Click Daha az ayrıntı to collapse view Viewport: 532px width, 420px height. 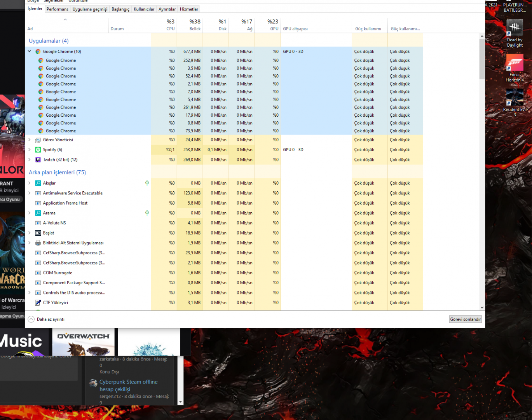46,319
